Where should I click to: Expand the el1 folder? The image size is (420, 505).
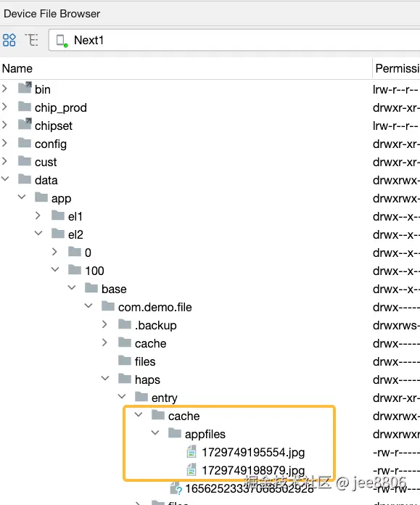tap(38, 215)
